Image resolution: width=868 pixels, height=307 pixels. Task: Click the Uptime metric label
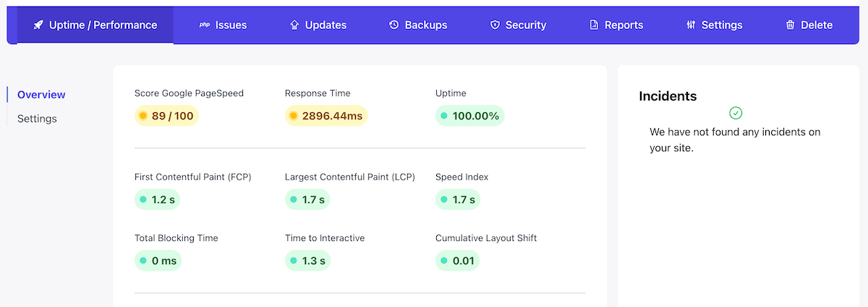[x=451, y=93]
